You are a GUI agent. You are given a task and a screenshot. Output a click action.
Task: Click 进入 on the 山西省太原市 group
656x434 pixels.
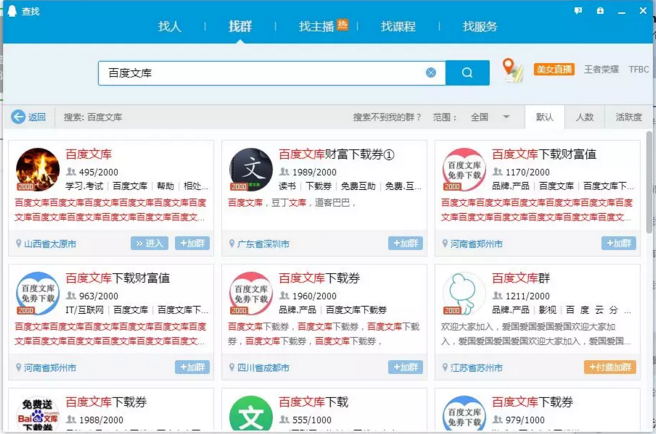tap(149, 243)
